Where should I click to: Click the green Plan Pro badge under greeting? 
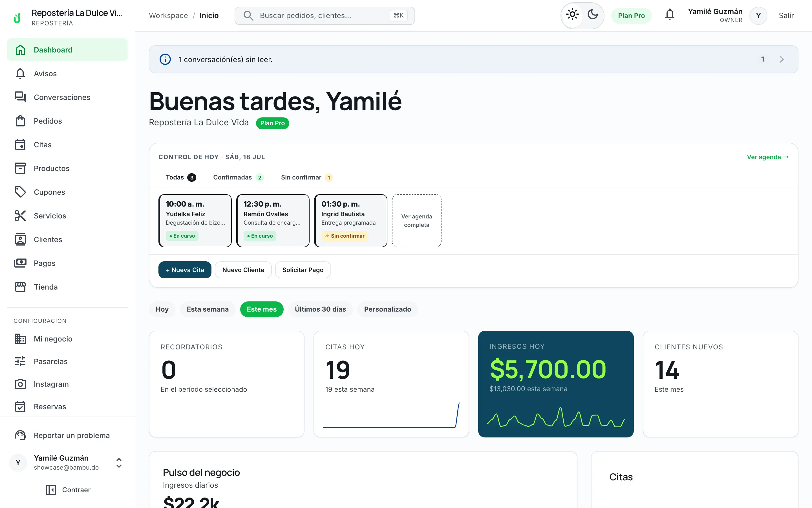272,123
